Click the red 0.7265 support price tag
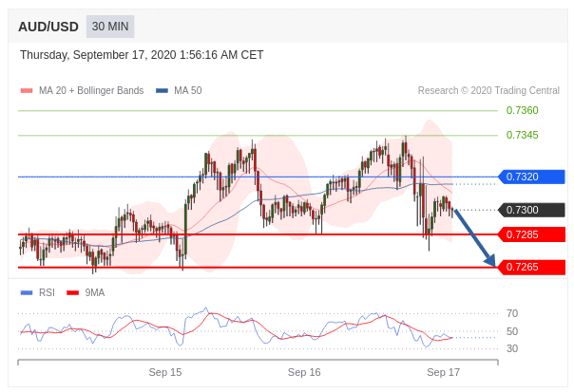The width and height of the screenshot is (574, 392). coord(531,268)
